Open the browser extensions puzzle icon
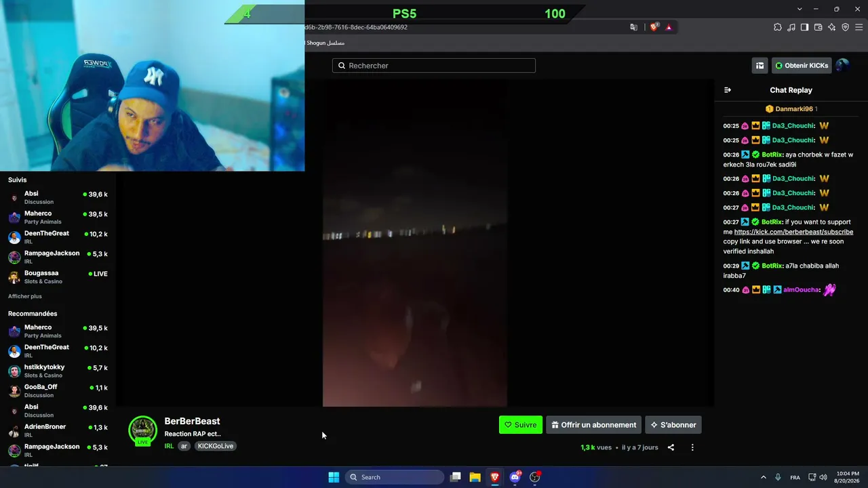868x488 pixels. pos(778,27)
